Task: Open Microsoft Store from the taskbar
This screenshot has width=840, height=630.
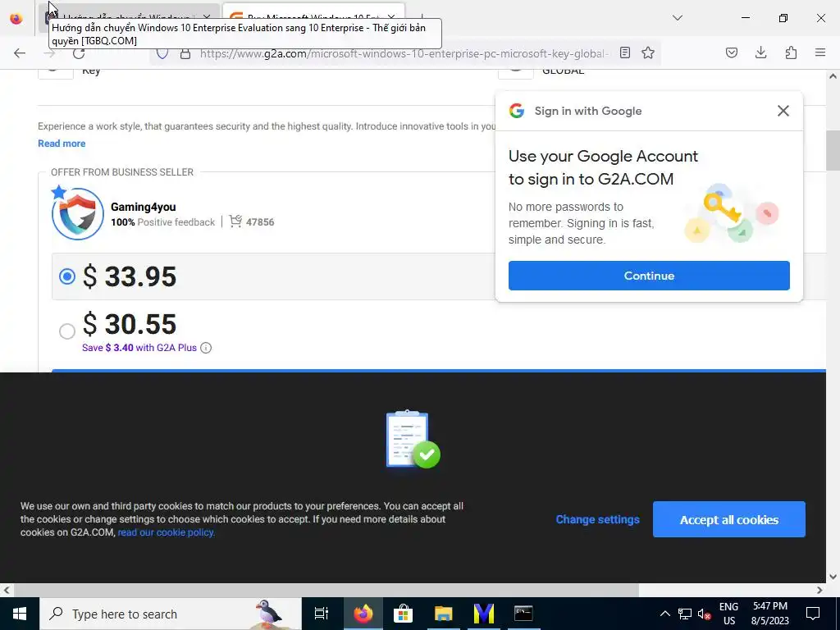Action: pyautogui.click(x=403, y=614)
